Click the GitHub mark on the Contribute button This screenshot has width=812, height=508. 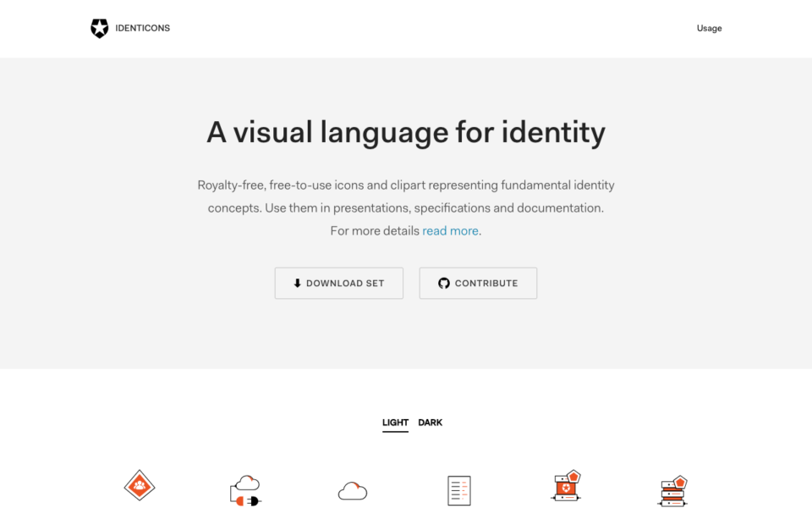click(x=444, y=283)
